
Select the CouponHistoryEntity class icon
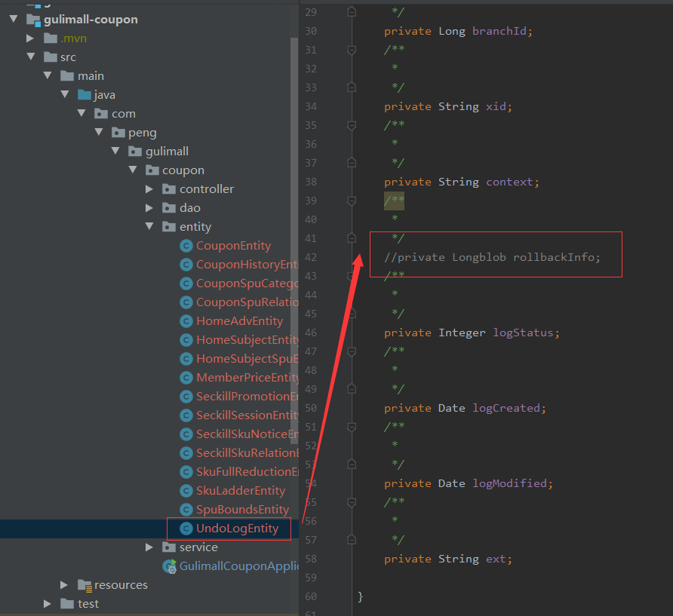[186, 265]
